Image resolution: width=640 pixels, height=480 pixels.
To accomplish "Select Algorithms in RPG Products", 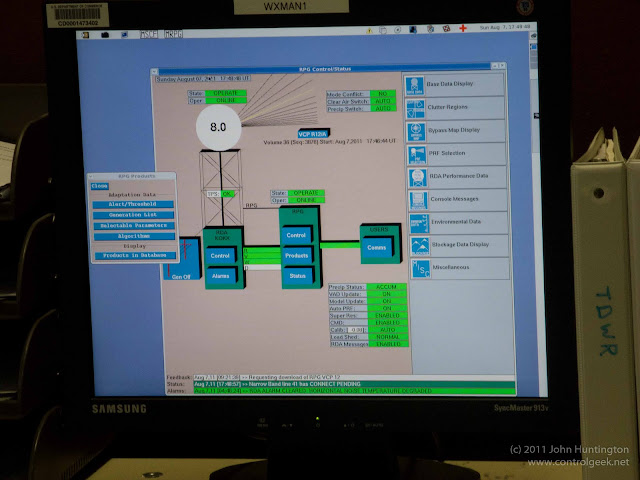I will coord(135,236).
